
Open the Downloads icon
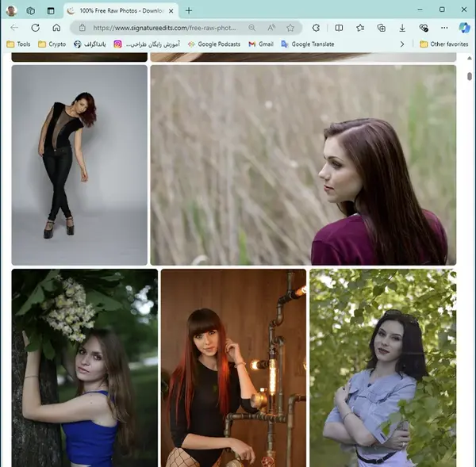402,28
